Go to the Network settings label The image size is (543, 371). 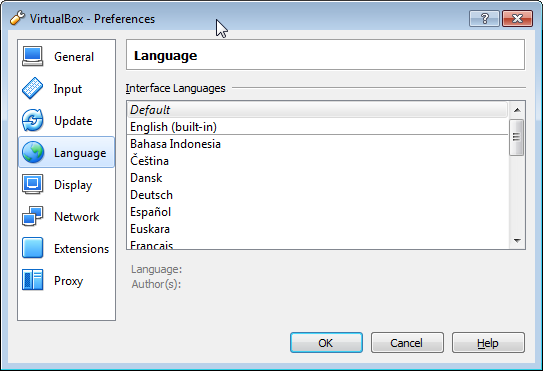tap(77, 217)
